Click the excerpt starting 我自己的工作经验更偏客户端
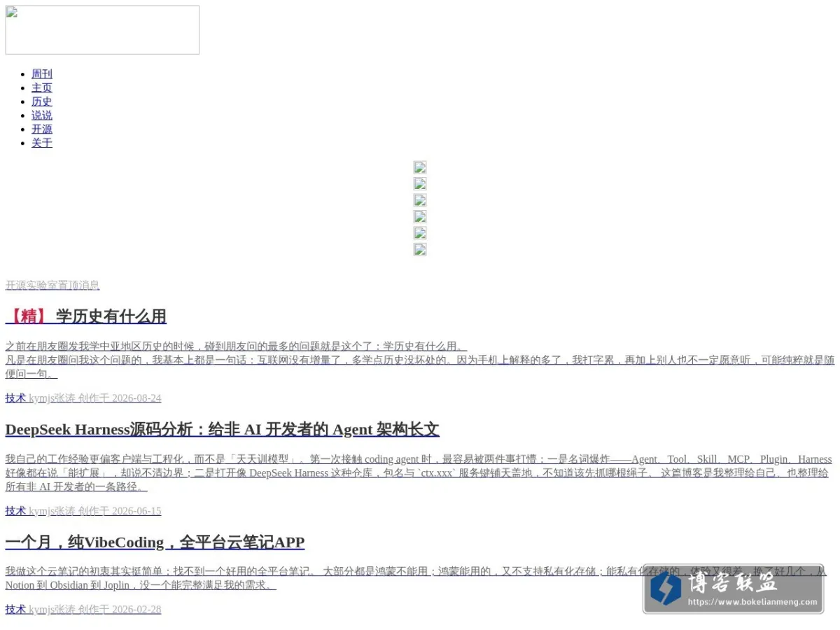 pyautogui.click(x=419, y=473)
